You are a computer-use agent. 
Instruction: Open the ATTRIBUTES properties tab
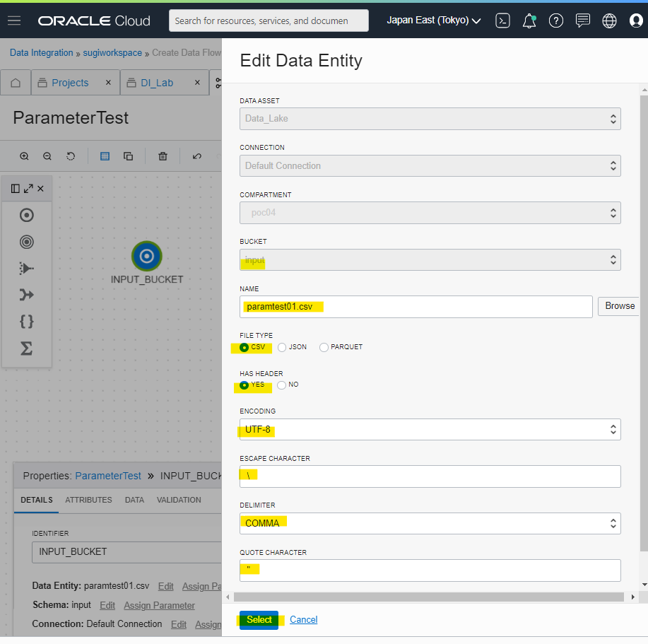(x=88, y=500)
